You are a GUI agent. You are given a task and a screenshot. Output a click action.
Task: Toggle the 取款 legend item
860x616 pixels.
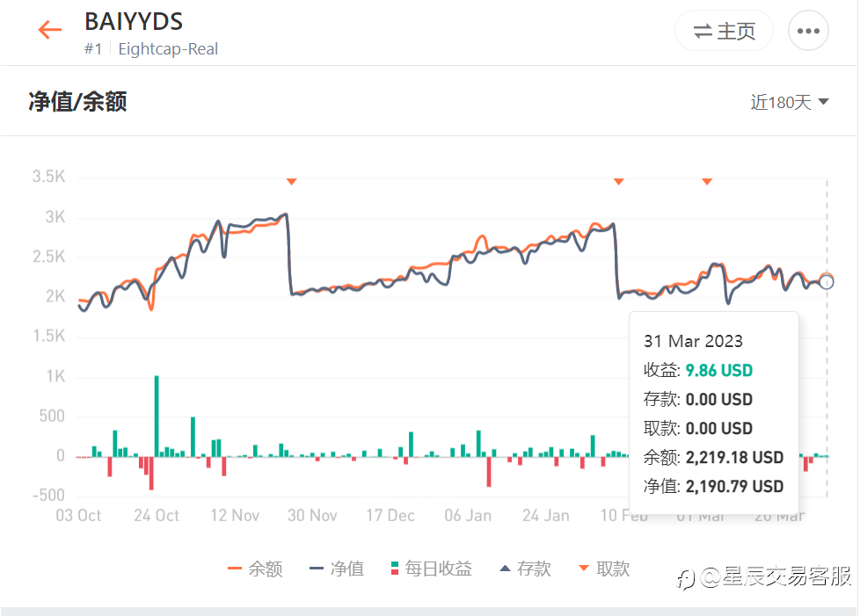(604, 569)
